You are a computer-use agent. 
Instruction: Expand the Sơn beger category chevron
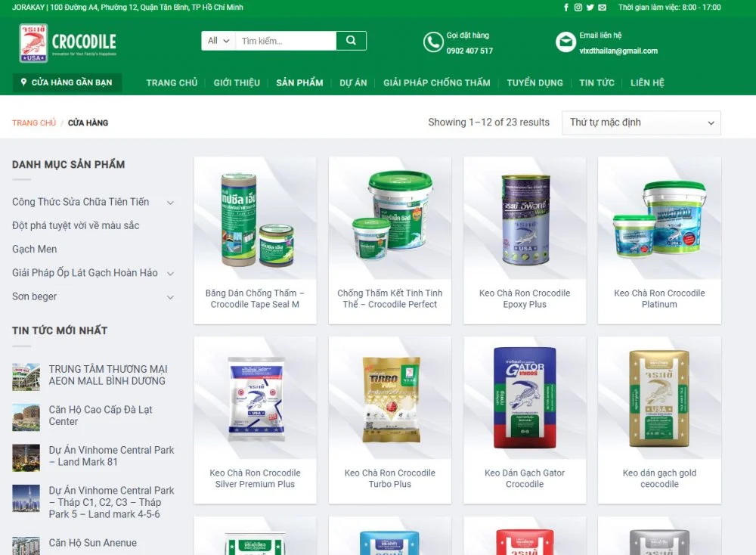[x=170, y=297]
